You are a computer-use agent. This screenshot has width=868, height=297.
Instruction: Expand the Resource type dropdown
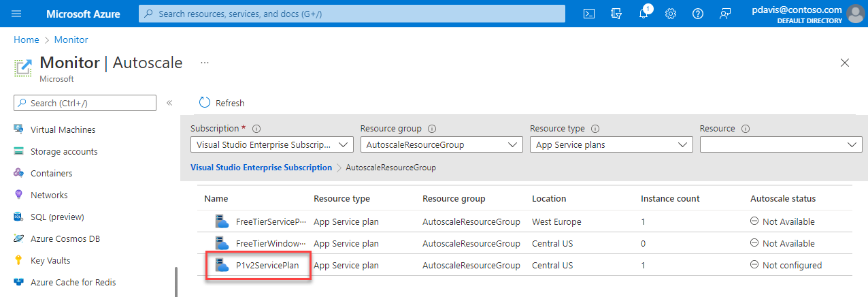point(611,144)
